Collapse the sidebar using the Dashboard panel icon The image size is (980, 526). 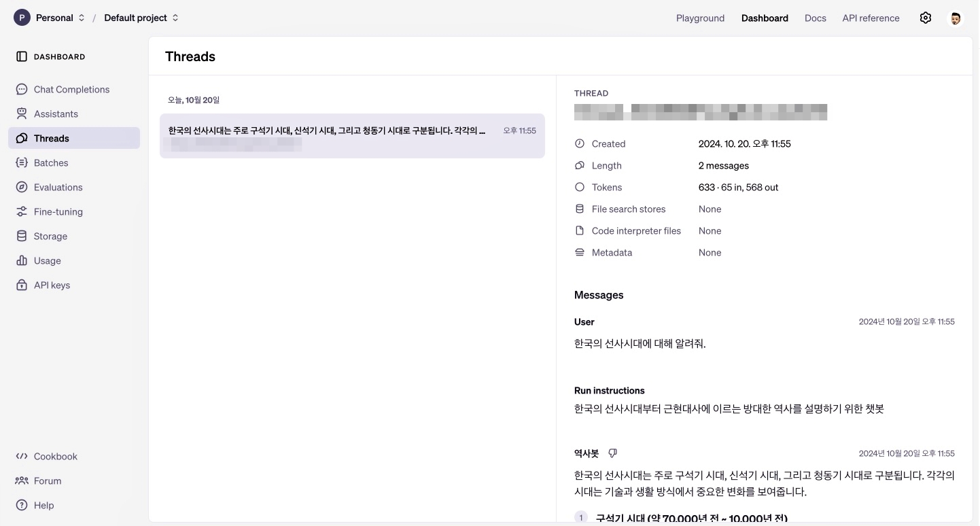click(22, 56)
